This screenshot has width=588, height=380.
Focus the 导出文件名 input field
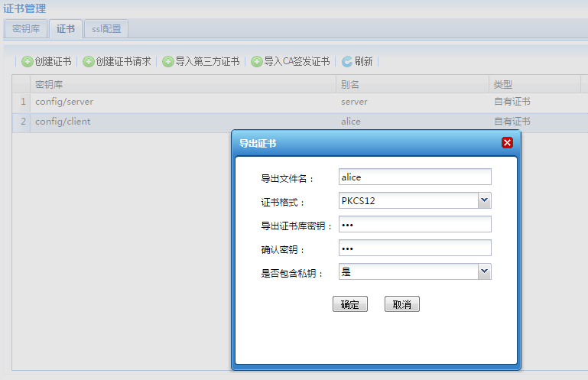click(x=415, y=177)
